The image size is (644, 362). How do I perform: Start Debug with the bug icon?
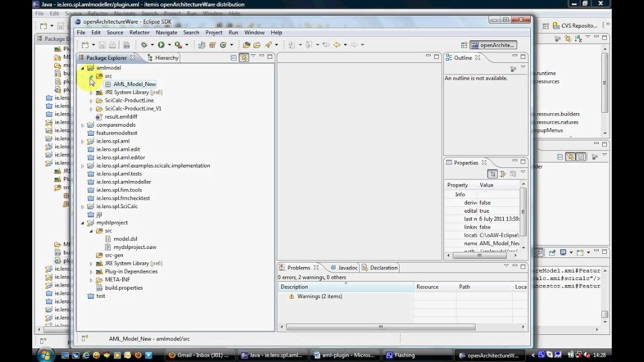(144, 45)
